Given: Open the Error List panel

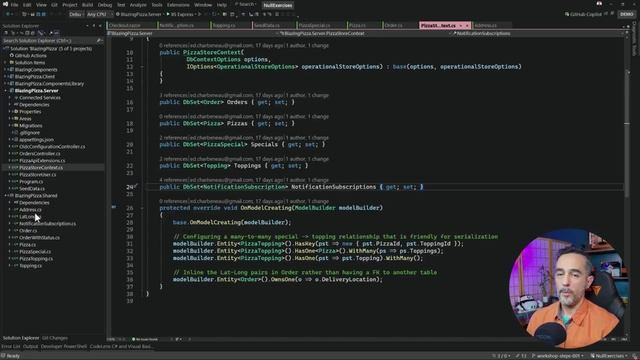Looking at the screenshot, I should (11, 347).
